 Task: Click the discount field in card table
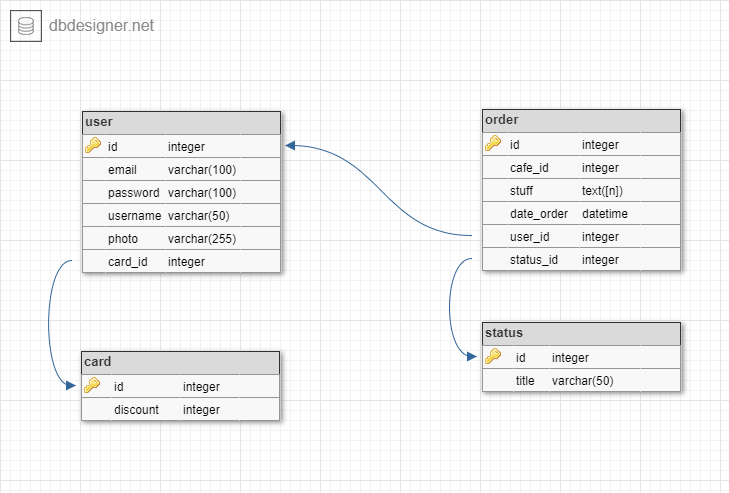pos(180,409)
